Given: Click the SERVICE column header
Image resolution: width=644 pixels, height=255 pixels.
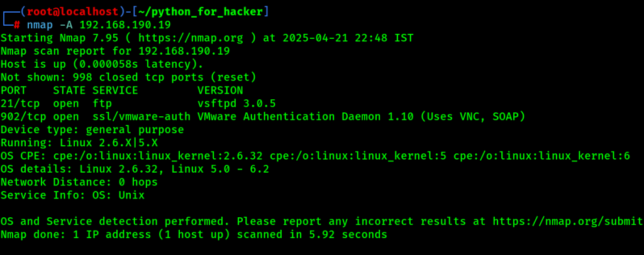Looking at the screenshot, I should pyautogui.click(x=115, y=90).
